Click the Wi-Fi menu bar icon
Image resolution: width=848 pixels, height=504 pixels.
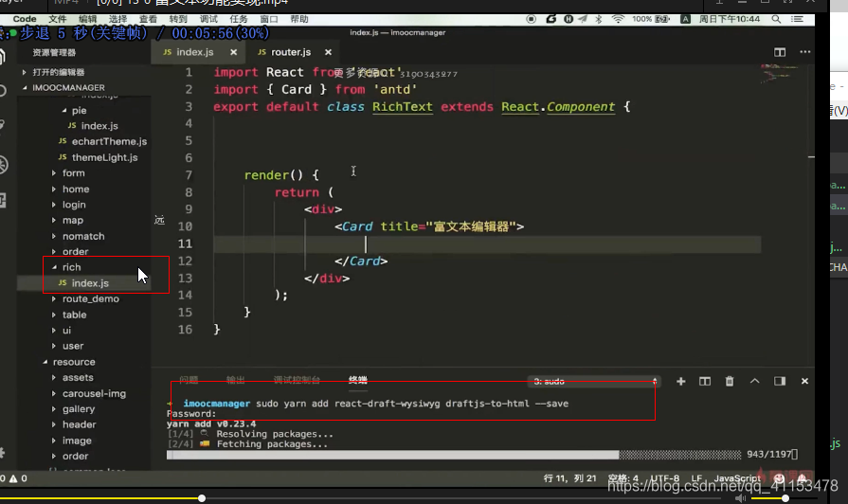618,19
